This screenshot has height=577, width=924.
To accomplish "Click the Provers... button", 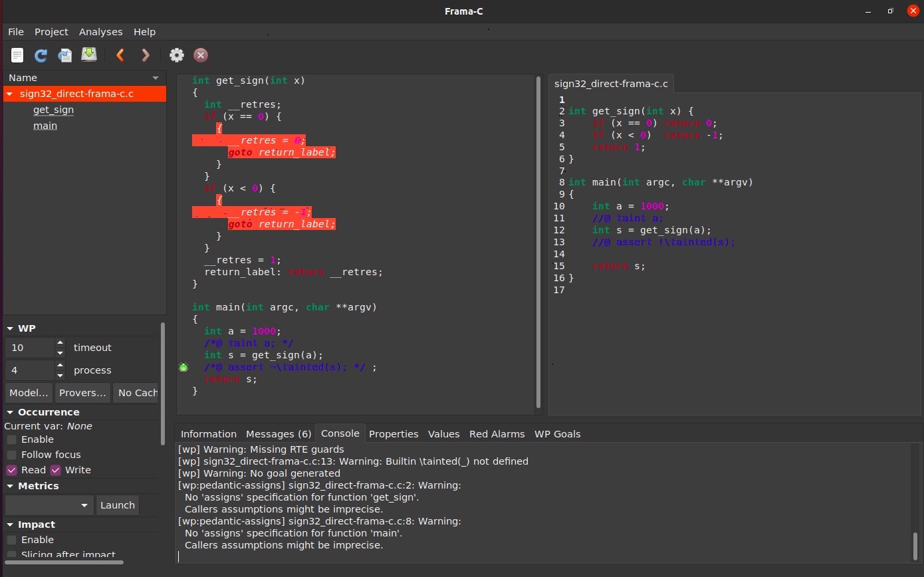I will coord(82,393).
